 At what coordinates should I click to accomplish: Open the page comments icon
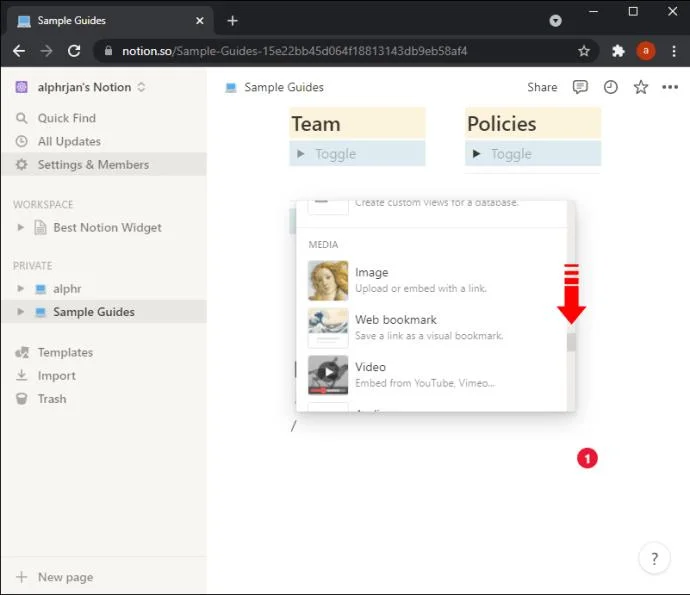point(580,87)
